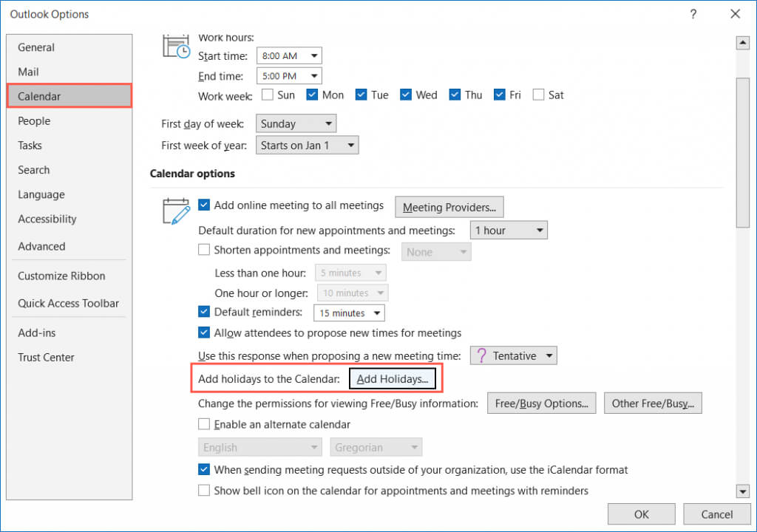Select the Calendar category
The height and width of the screenshot is (532, 757).
(x=69, y=96)
